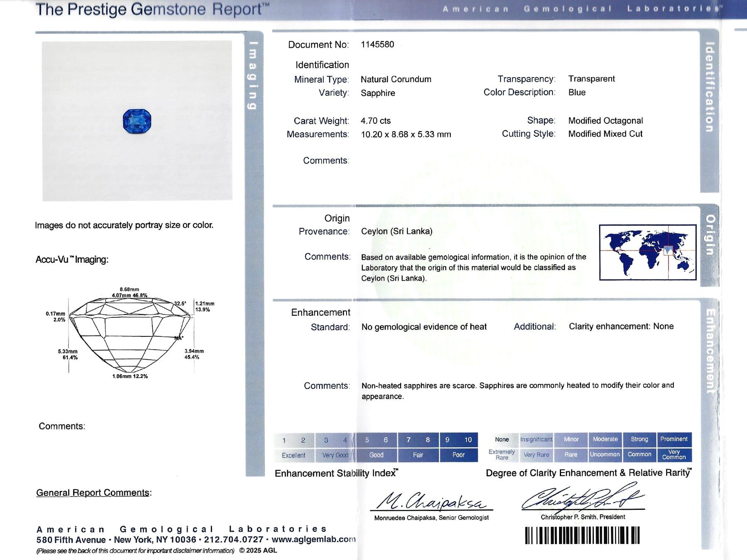
Task: Click 'Enhancement Stability Index' label
Action: pyautogui.click(x=337, y=473)
